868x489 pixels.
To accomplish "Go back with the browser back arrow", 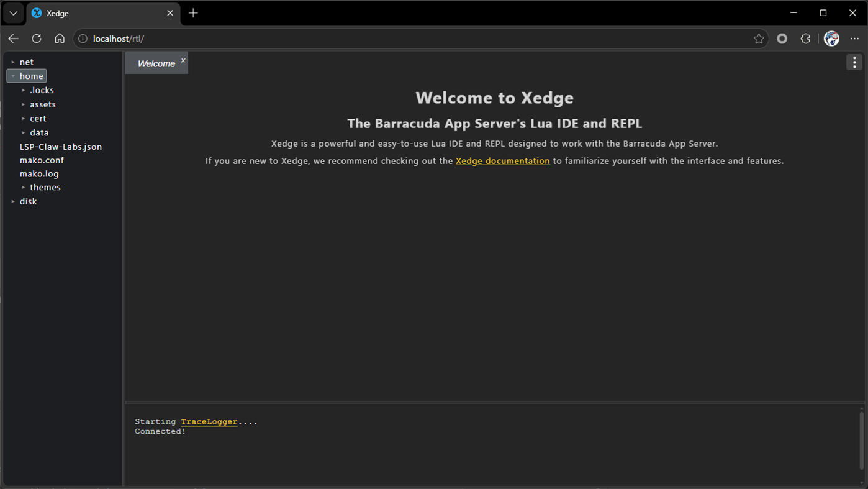I will pos(14,39).
